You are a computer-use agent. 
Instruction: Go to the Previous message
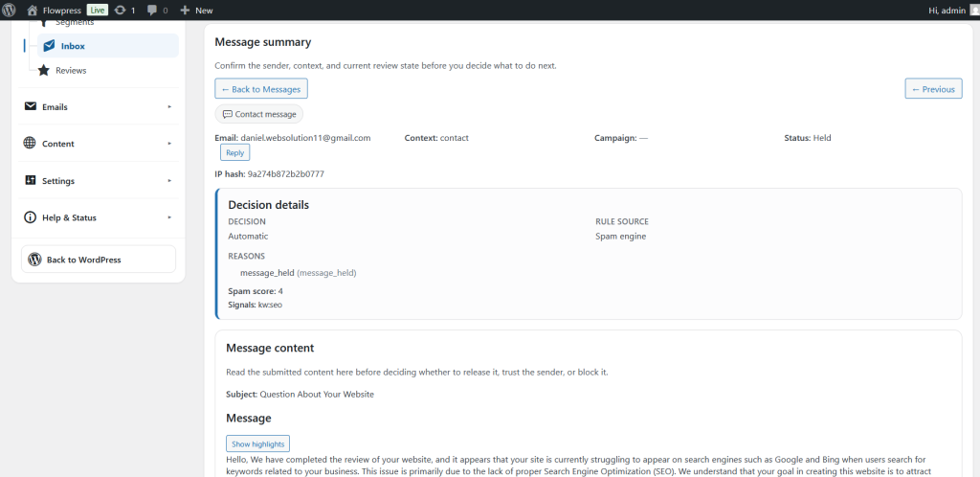(933, 89)
